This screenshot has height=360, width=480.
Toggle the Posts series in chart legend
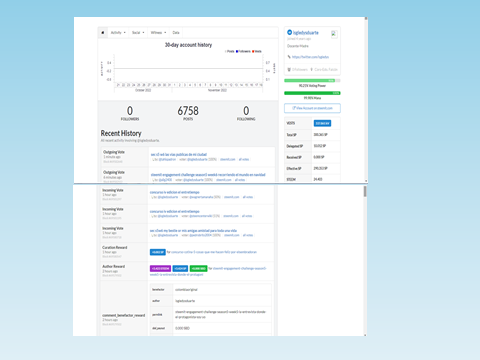coord(230,51)
